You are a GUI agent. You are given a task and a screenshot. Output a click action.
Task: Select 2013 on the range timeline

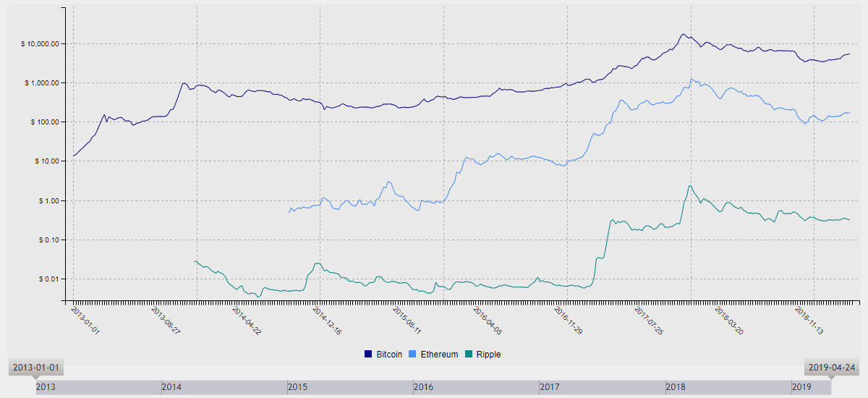[x=45, y=388]
